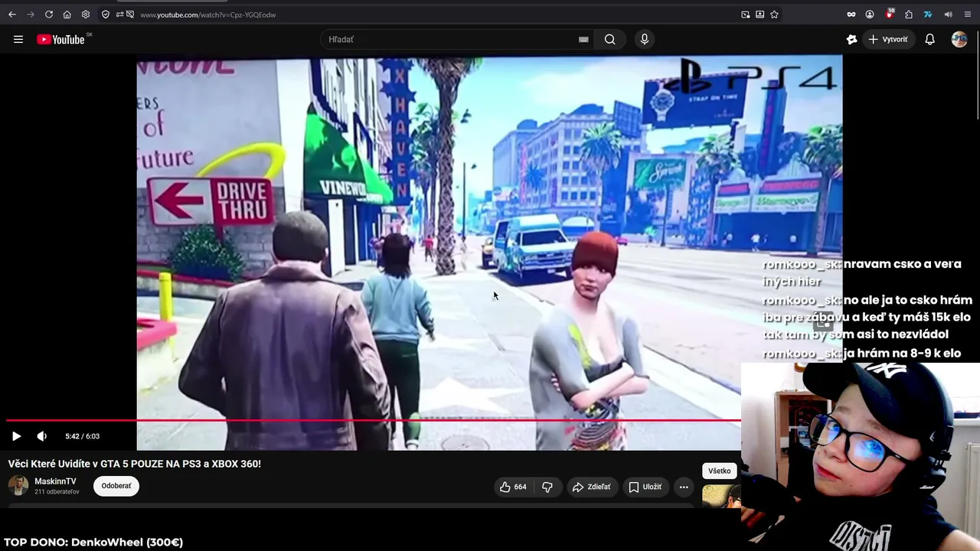Go to the YouTube home logo

60,40
